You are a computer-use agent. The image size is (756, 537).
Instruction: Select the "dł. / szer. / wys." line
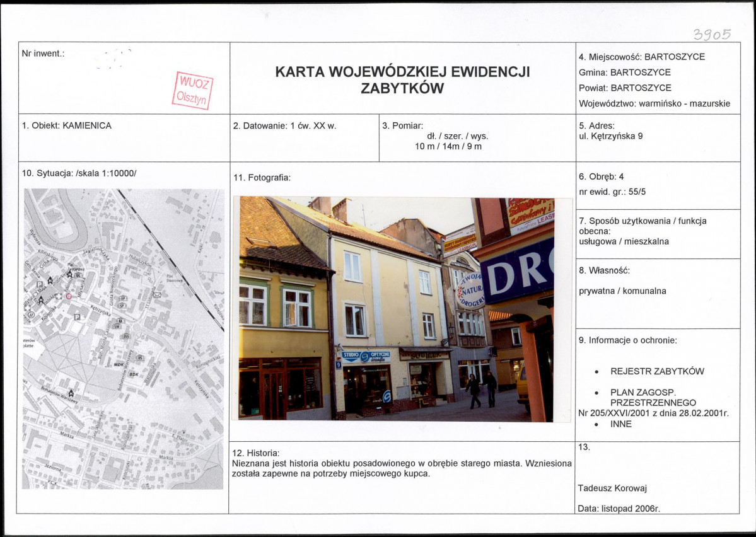pyautogui.click(x=458, y=136)
